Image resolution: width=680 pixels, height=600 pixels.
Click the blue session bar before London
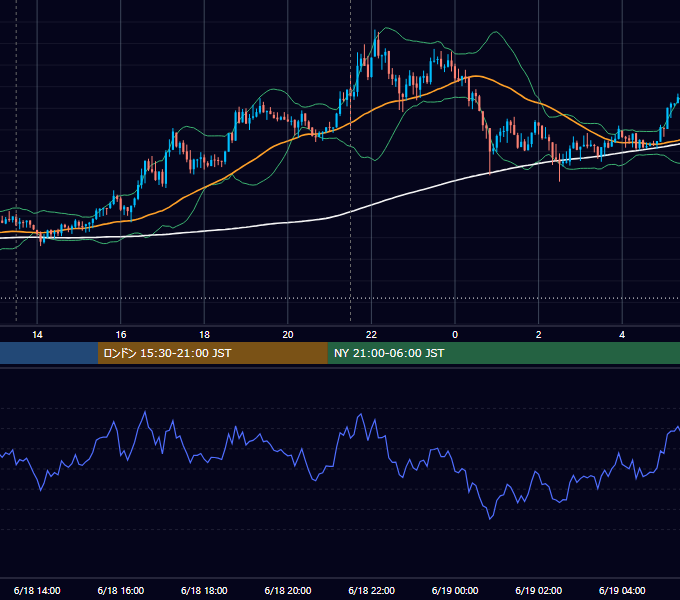[x=49, y=353]
